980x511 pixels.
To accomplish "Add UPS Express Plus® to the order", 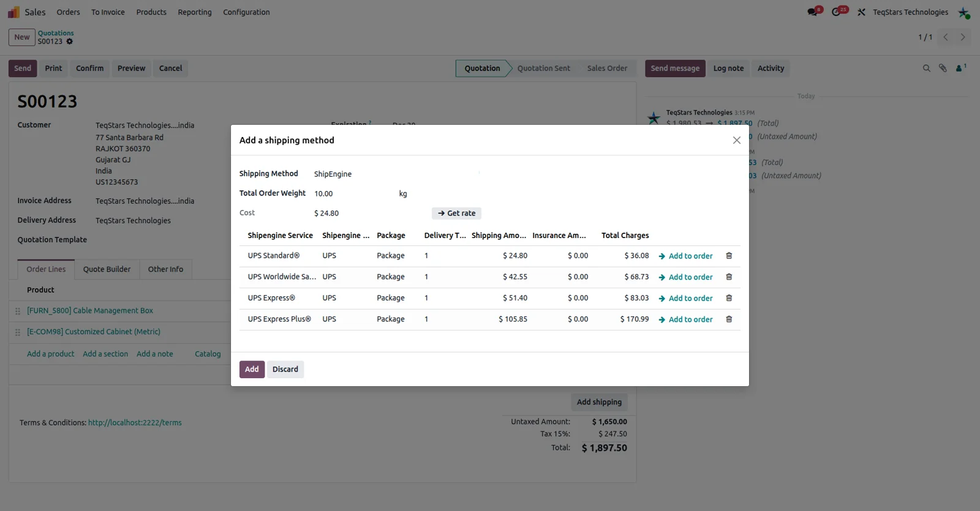I will coord(685,319).
